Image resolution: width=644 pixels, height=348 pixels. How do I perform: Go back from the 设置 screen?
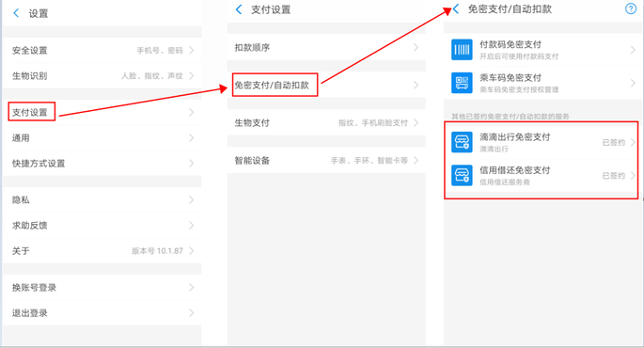(16, 13)
